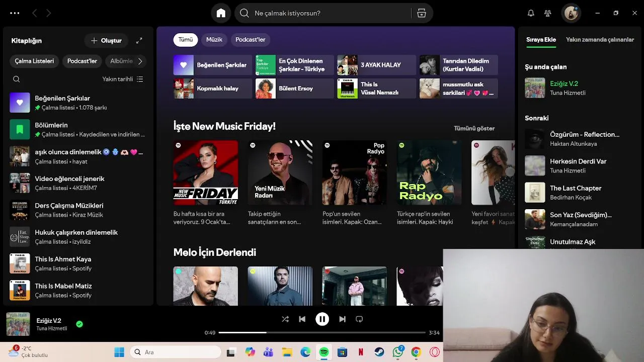Open the three-dot app menu
Image resolution: width=644 pixels, height=362 pixels.
tap(15, 13)
